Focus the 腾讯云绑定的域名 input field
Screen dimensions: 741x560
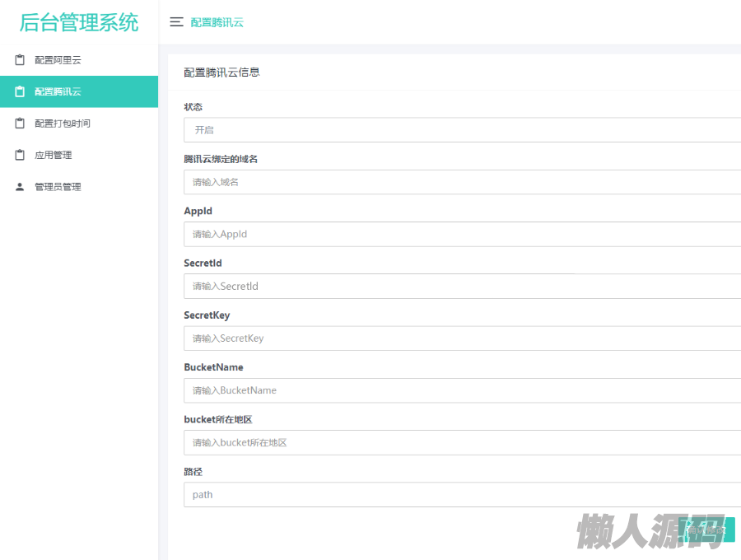tap(461, 182)
